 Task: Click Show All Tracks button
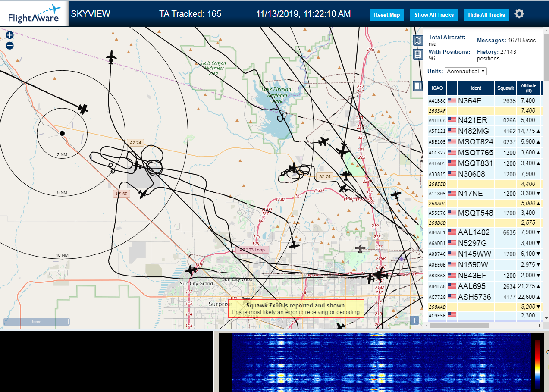click(x=434, y=15)
